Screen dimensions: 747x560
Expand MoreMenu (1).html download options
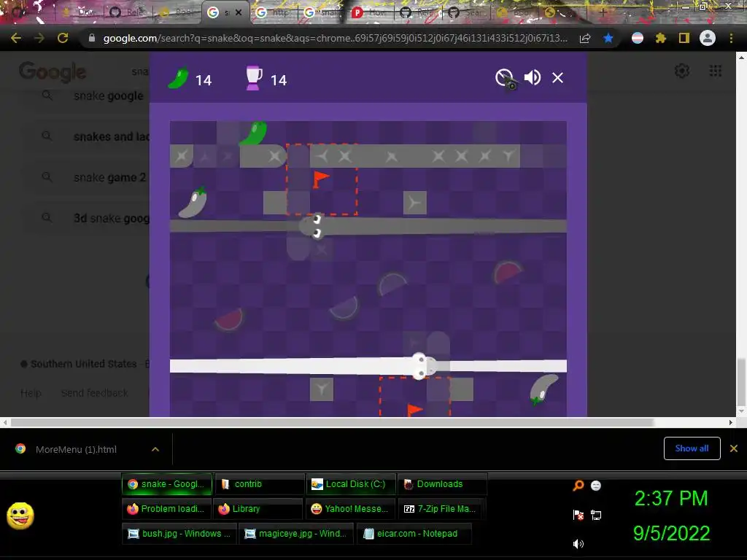point(155,449)
